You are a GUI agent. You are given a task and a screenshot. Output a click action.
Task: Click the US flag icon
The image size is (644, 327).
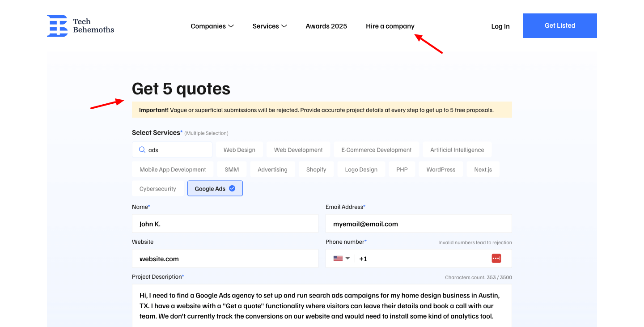tap(338, 259)
